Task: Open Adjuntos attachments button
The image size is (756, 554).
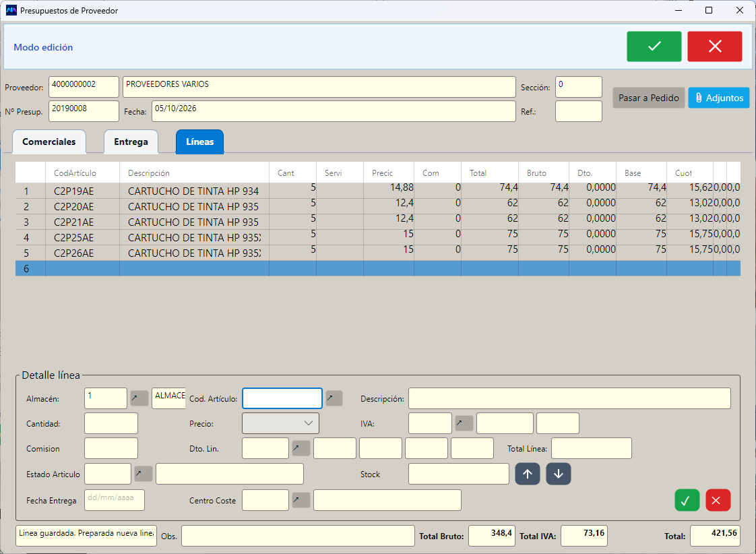Action: click(x=718, y=98)
